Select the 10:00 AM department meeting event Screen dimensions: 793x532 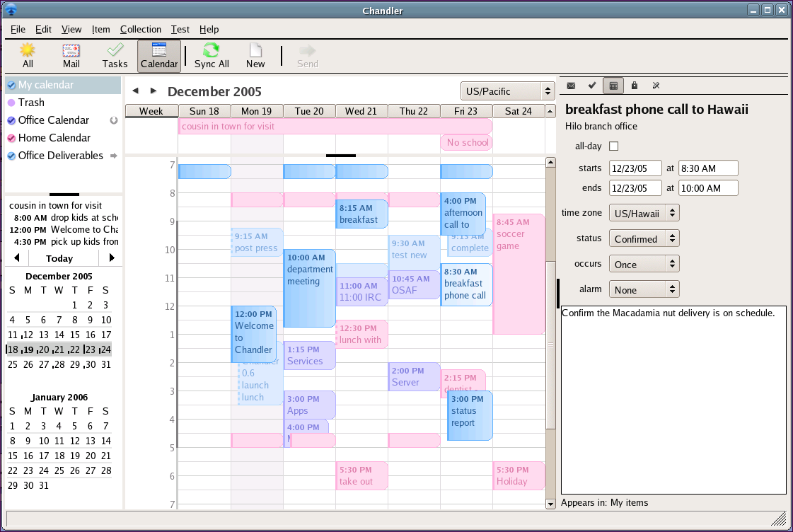click(x=309, y=288)
